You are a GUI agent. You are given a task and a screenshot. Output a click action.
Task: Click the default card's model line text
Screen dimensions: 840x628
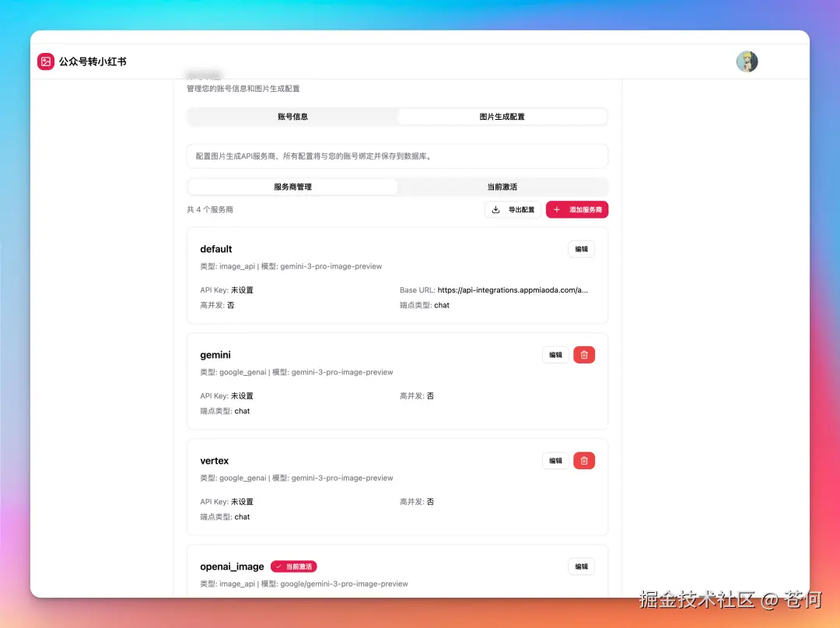(291, 266)
